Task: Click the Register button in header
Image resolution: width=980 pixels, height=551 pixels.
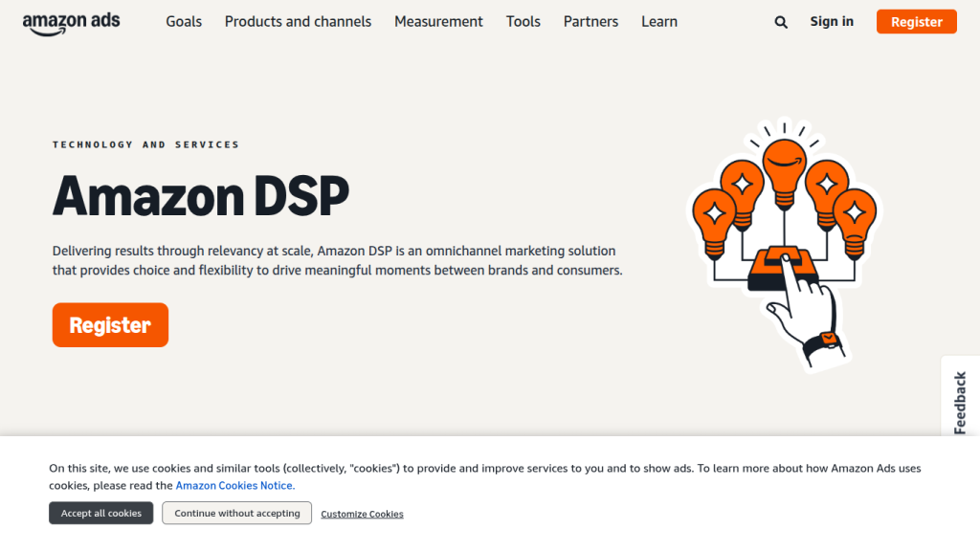Action: (916, 22)
